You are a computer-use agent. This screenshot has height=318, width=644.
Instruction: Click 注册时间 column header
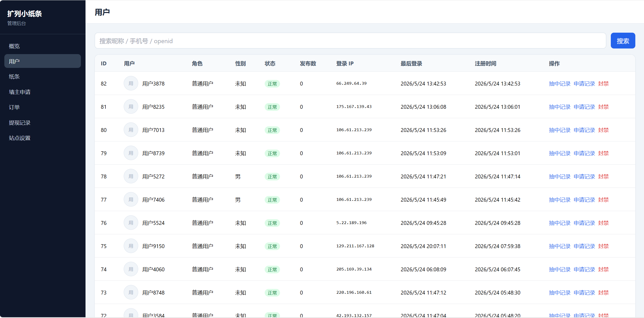[485, 64]
